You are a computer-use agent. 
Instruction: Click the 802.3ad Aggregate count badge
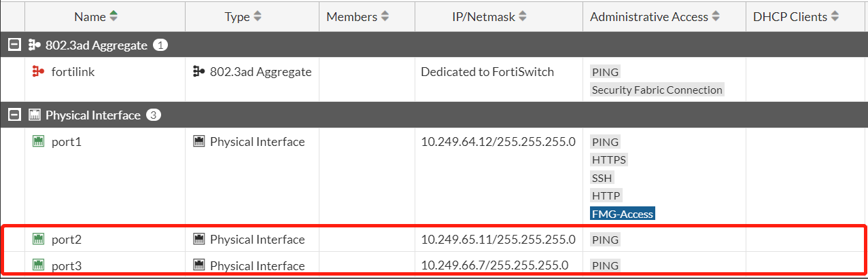pyautogui.click(x=160, y=45)
